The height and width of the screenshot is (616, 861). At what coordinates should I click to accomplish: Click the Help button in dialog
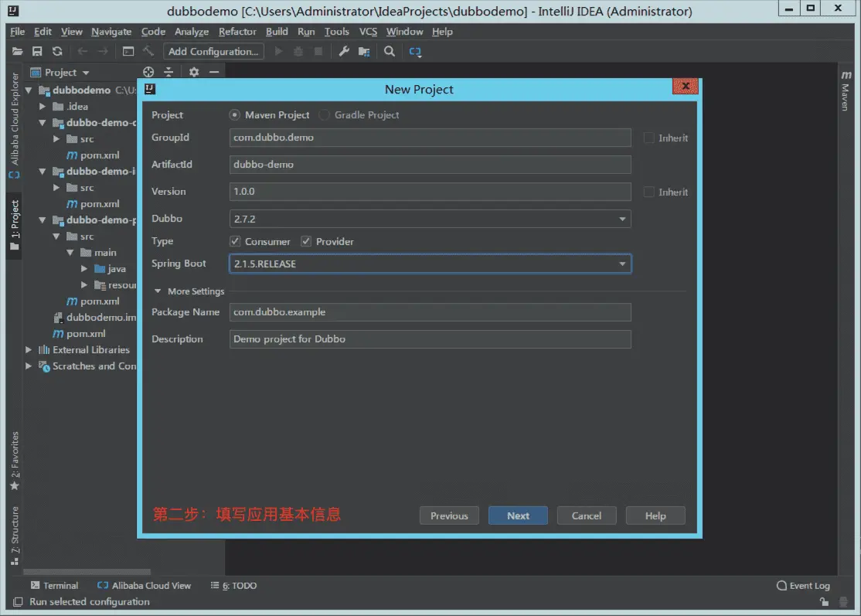655,516
